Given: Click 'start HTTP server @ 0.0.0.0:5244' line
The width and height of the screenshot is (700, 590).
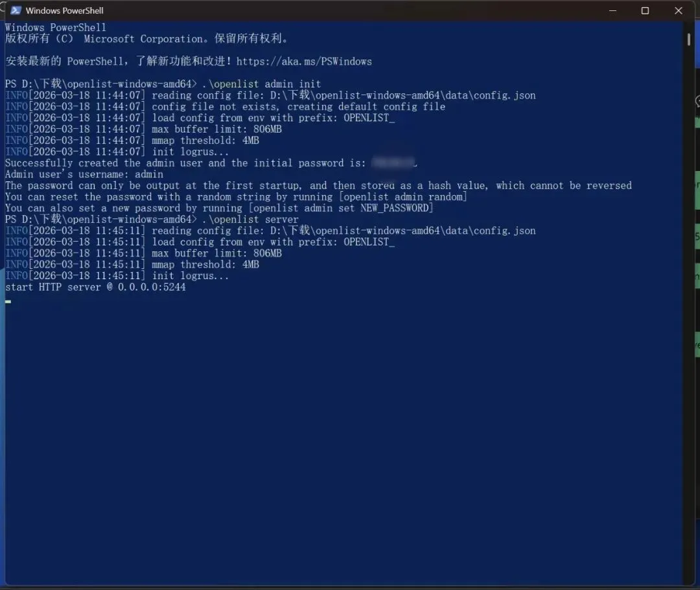Looking at the screenshot, I should [x=95, y=287].
